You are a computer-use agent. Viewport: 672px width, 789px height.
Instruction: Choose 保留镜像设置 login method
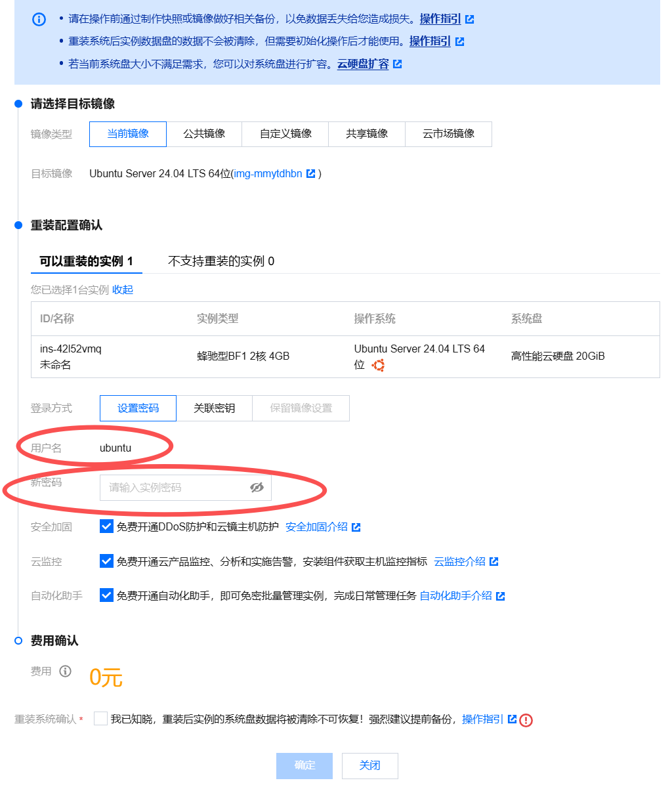coord(301,408)
